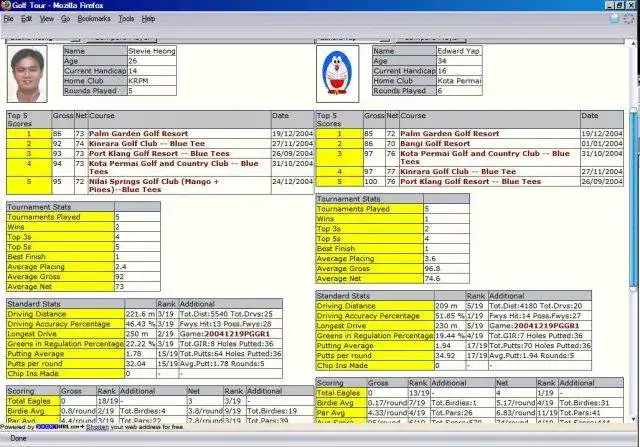Open Kinrara Golf Club link with net 77
Image resolution: width=640 pixels, height=447 pixels.
(458, 171)
